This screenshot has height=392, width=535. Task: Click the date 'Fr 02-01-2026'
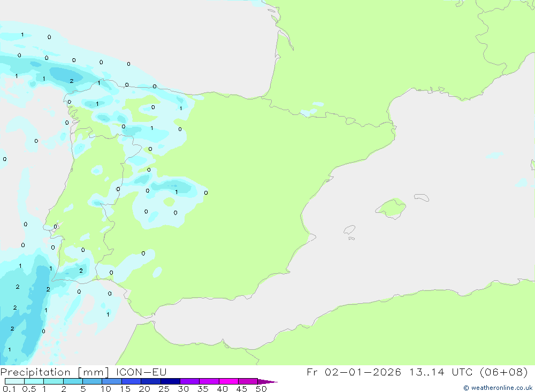tap(354, 372)
